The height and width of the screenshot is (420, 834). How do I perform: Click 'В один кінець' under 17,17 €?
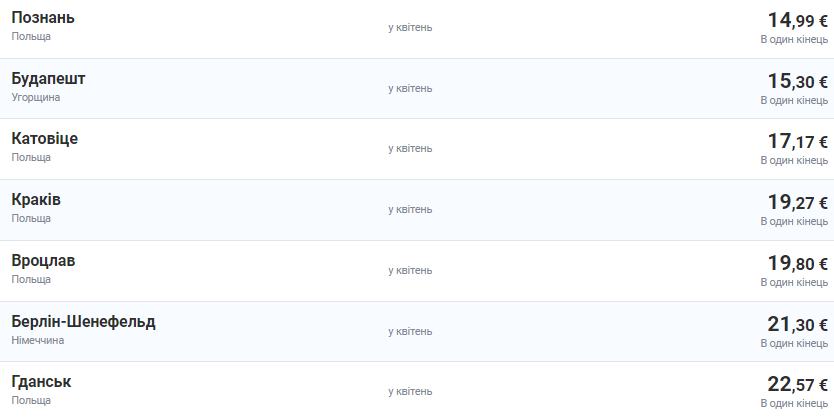point(794,161)
